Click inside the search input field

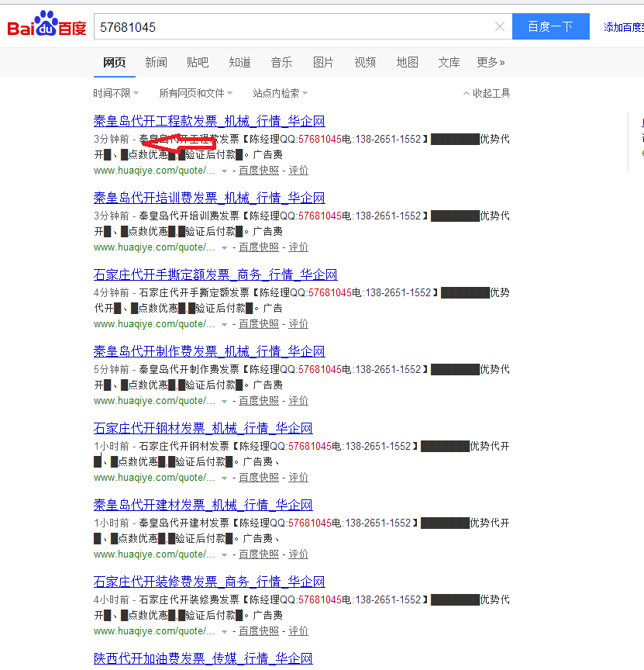coord(294,26)
